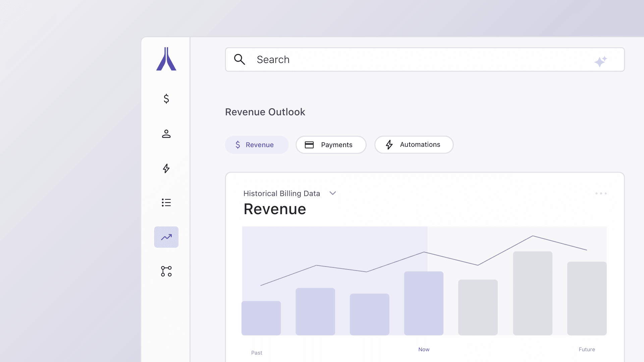Open the dollar sign billing sidebar icon

166,99
